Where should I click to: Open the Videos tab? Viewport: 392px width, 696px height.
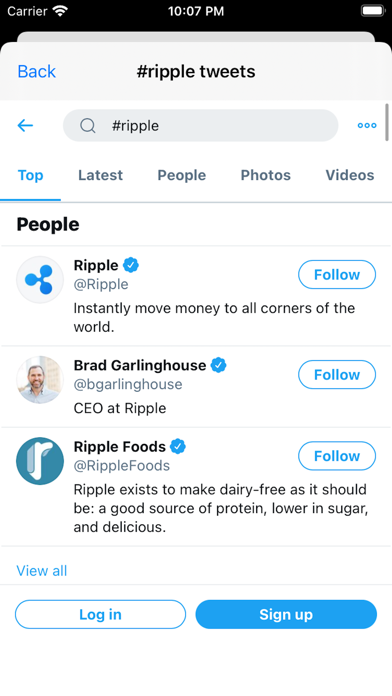[350, 175]
